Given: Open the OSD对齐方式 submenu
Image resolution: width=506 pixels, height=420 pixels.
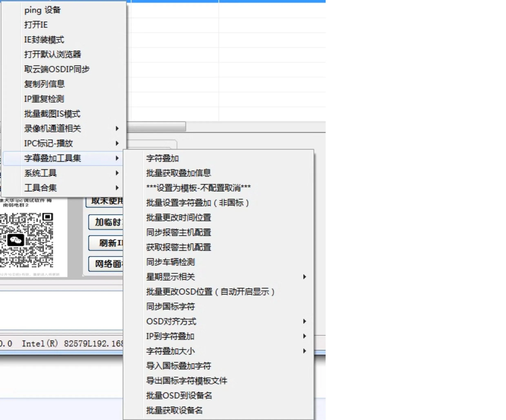Looking at the screenshot, I should 172,322.
